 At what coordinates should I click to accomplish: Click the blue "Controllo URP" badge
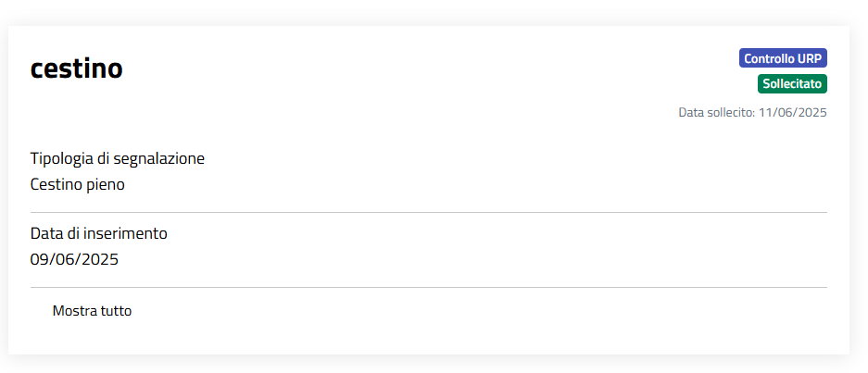[x=783, y=58]
